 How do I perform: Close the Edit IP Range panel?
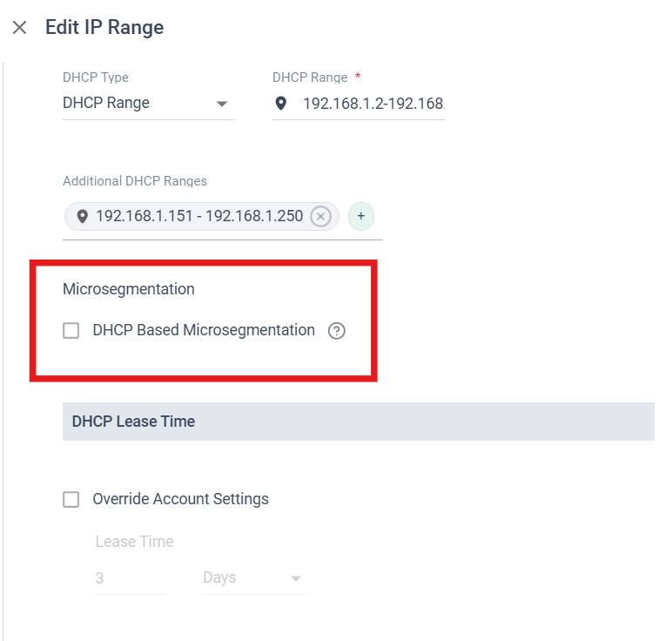[x=19, y=28]
